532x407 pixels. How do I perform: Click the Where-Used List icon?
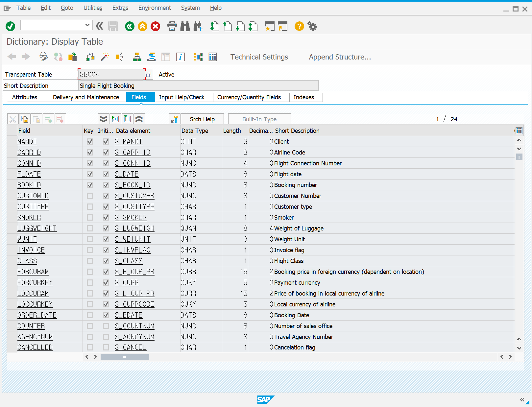coord(119,57)
